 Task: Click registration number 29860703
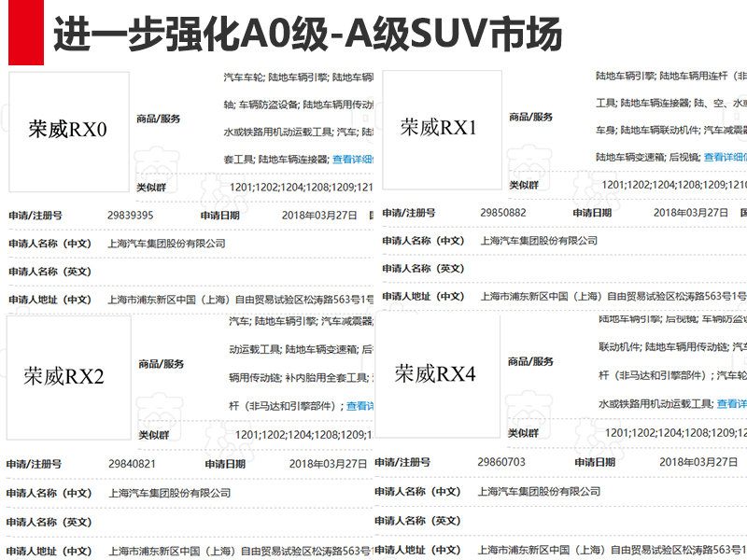(501, 462)
